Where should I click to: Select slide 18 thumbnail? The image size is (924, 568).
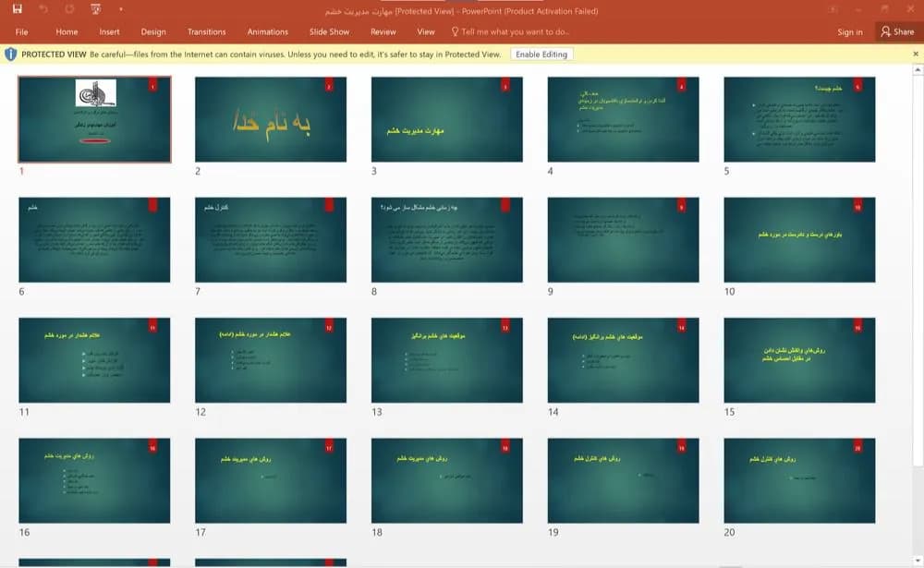446,480
